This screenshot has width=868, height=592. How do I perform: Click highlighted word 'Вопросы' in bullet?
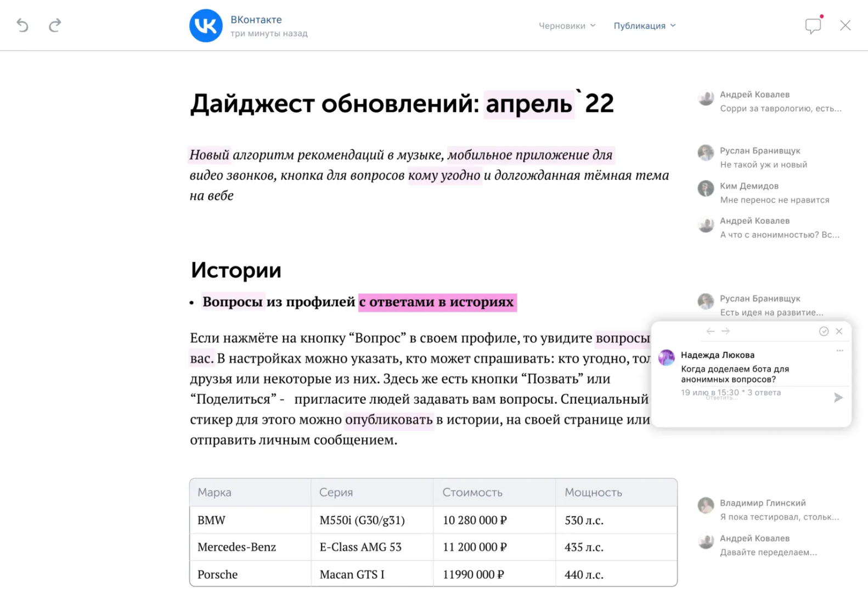(233, 302)
